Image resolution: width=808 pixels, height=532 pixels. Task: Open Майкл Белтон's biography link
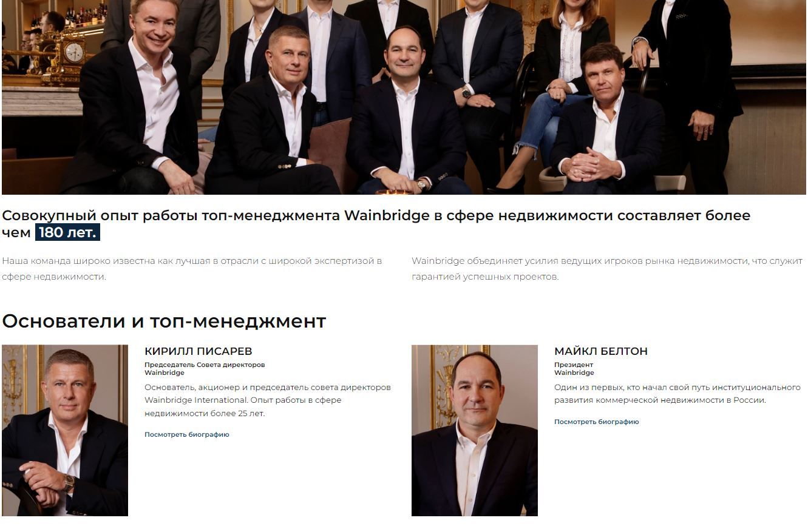point(597,422)
